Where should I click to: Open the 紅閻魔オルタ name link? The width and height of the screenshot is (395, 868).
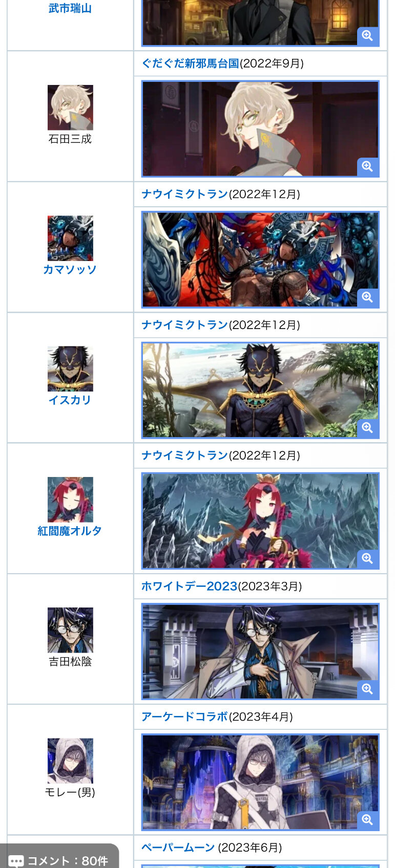70,531
